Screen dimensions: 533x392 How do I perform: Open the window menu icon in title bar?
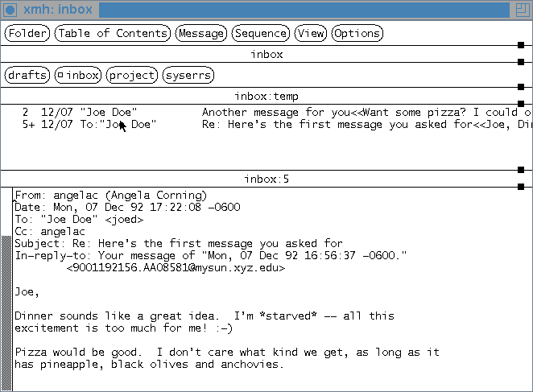(x=10, y=10)
